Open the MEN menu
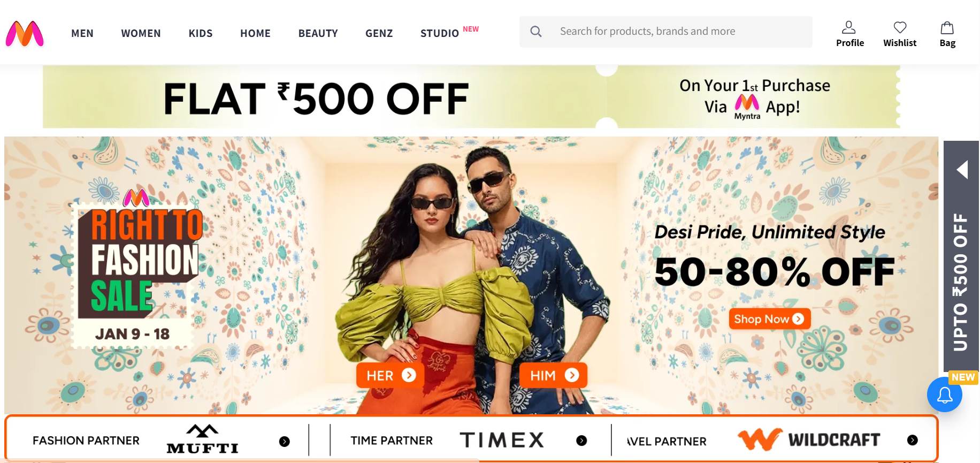980x463 pixels. [82, 33]
